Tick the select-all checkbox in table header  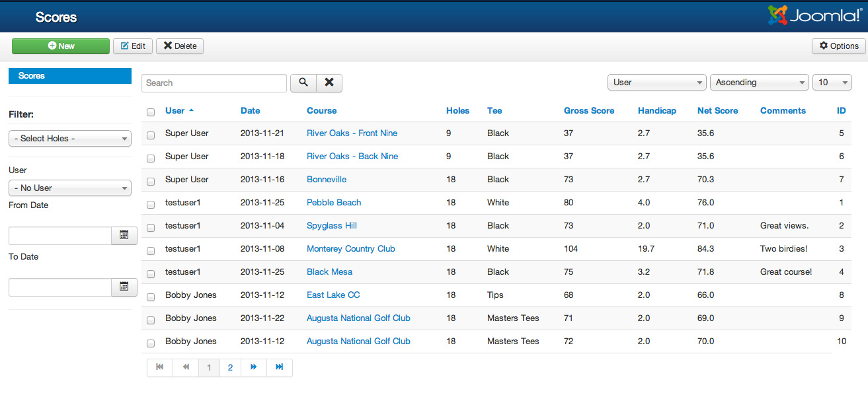click(x=151, y=112)
